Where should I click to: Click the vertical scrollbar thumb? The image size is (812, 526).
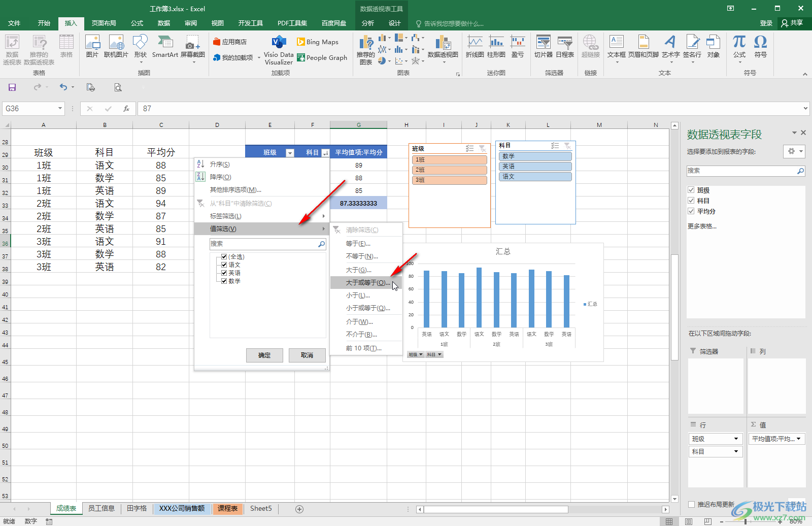674,307
